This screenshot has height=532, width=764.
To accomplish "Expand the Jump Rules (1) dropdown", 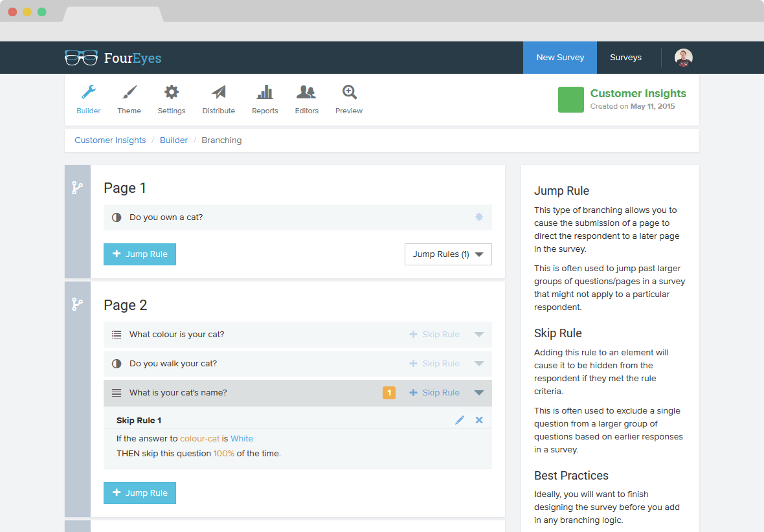I will 448,254.
